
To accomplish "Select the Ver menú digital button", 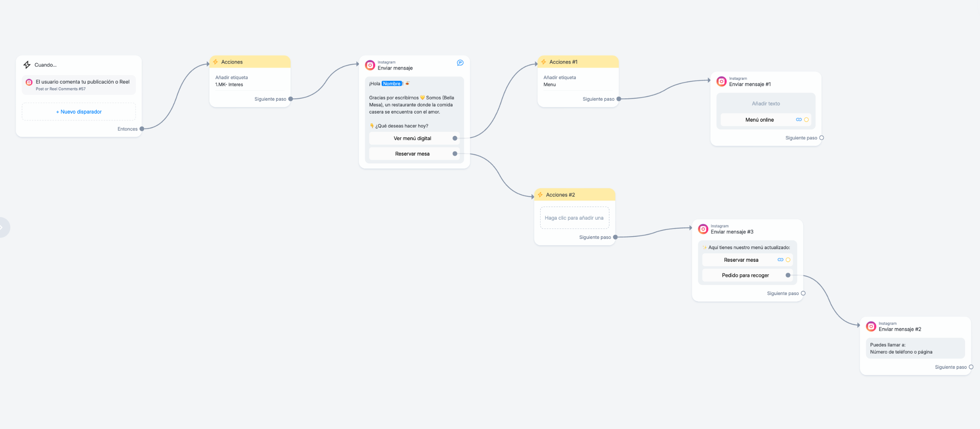I will tap(412, 139).
